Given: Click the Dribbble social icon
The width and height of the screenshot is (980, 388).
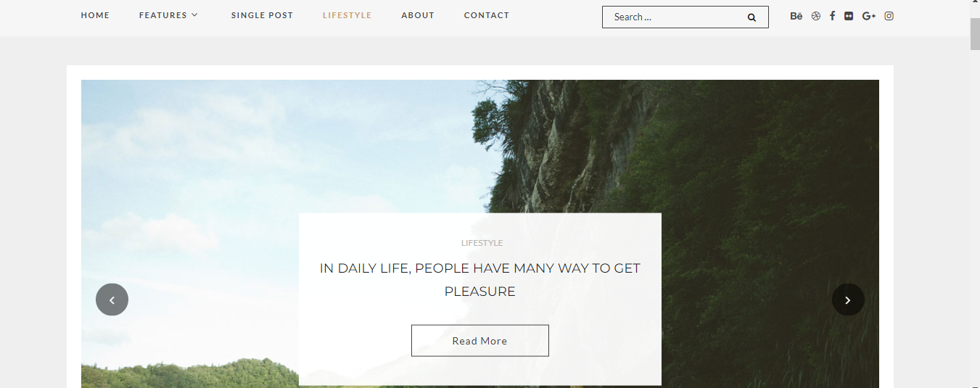Looking at the screenshot, I should coord(816,16).
